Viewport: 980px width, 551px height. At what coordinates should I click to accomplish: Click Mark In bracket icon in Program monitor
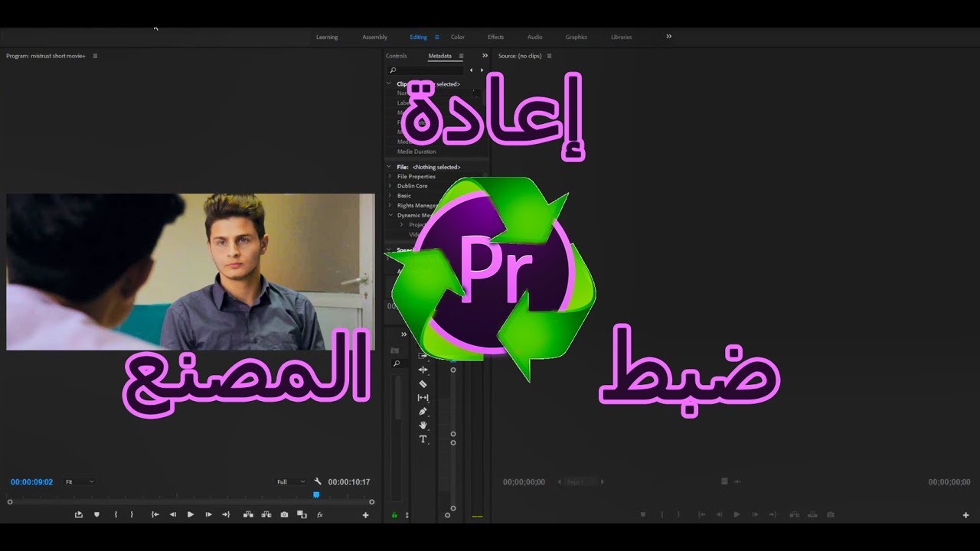pyautogui.click(x=116, y=515)
